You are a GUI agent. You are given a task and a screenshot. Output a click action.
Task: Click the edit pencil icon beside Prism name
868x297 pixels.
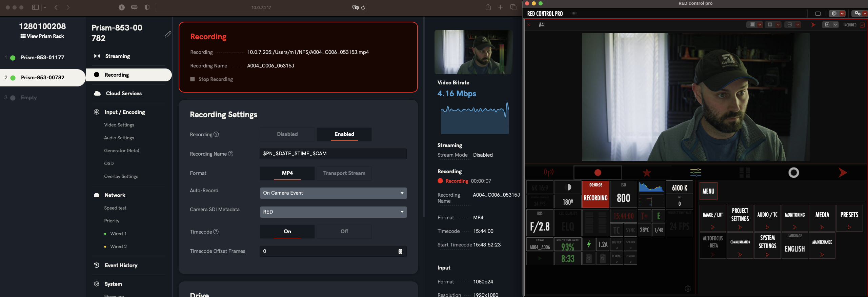(x=168, y=34)
